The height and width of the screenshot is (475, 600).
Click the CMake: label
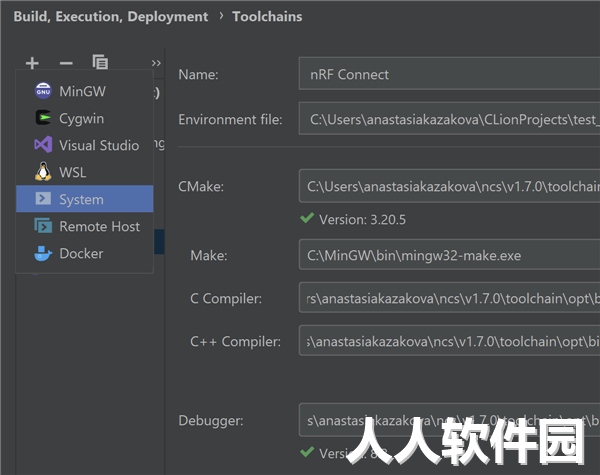201,186
